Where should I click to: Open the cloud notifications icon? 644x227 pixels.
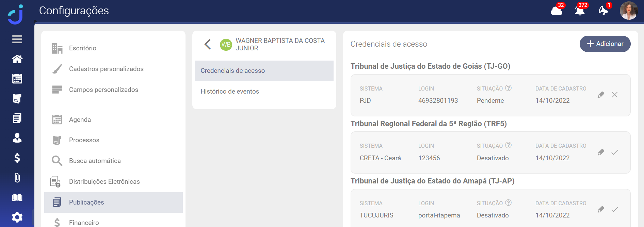pyautogui.click(x=557, y=11)
